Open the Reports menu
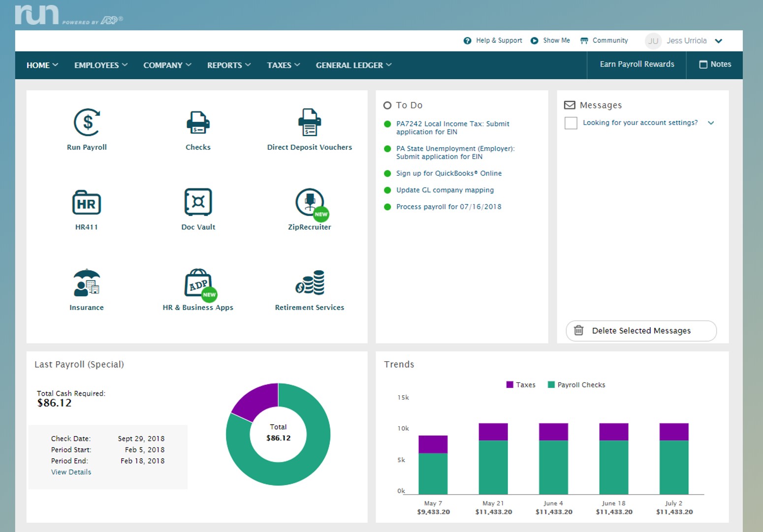Image resolution: width=763 pixels, height=532 pixels. [x=229, y=65]
